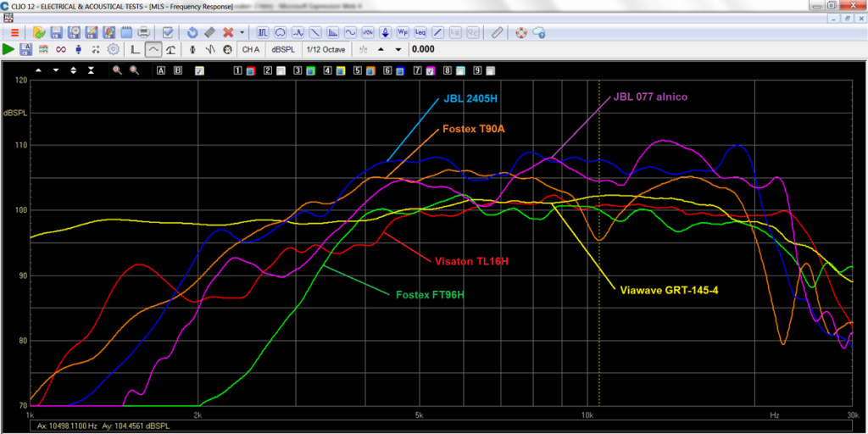Open the 1/12 Octave smoothing selector

point(326,49)
